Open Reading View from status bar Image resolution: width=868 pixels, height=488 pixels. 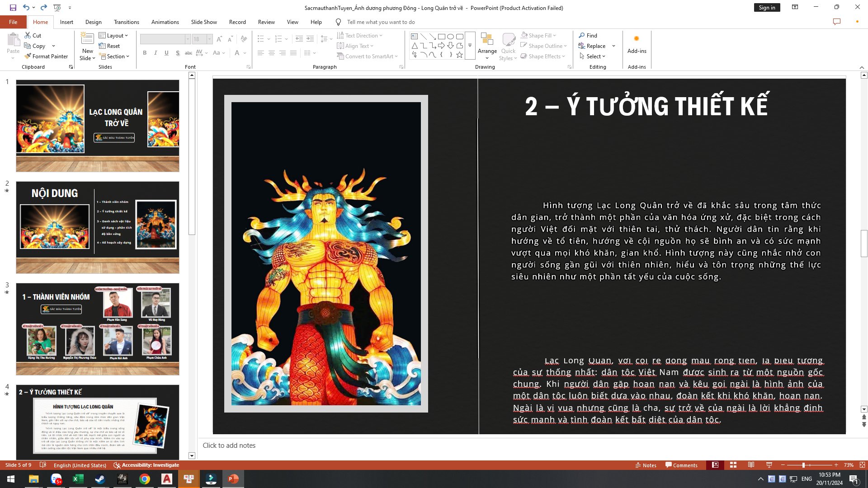751,465
